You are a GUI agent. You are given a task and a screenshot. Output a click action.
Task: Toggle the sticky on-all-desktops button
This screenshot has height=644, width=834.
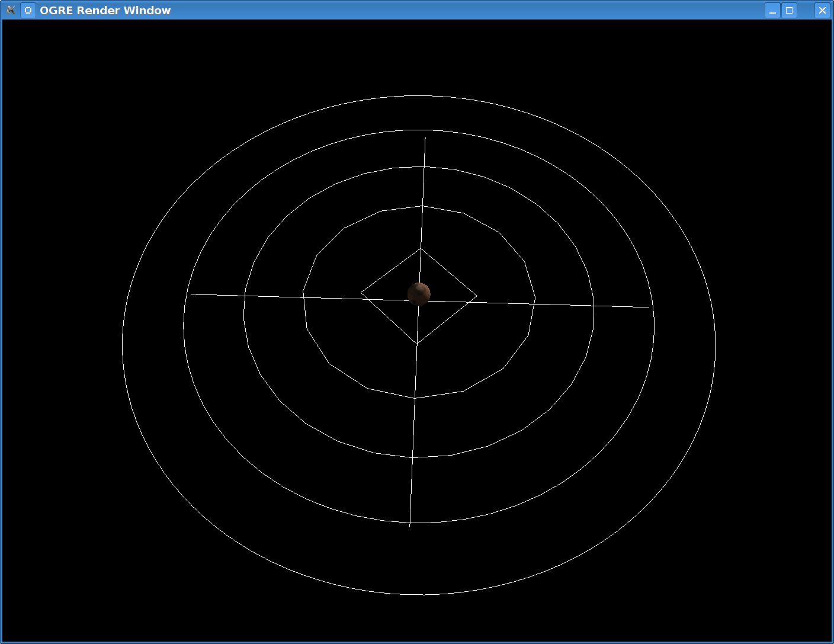[28, 10]
